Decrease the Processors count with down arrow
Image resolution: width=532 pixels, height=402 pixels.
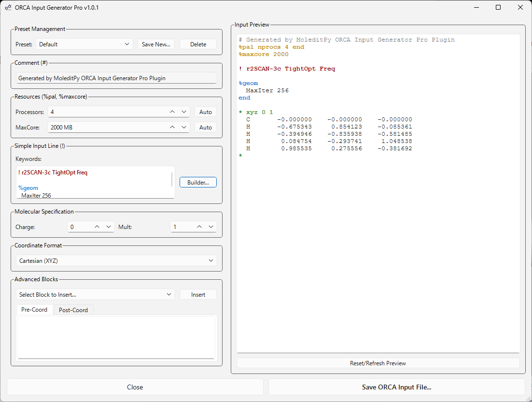(184, 112)
